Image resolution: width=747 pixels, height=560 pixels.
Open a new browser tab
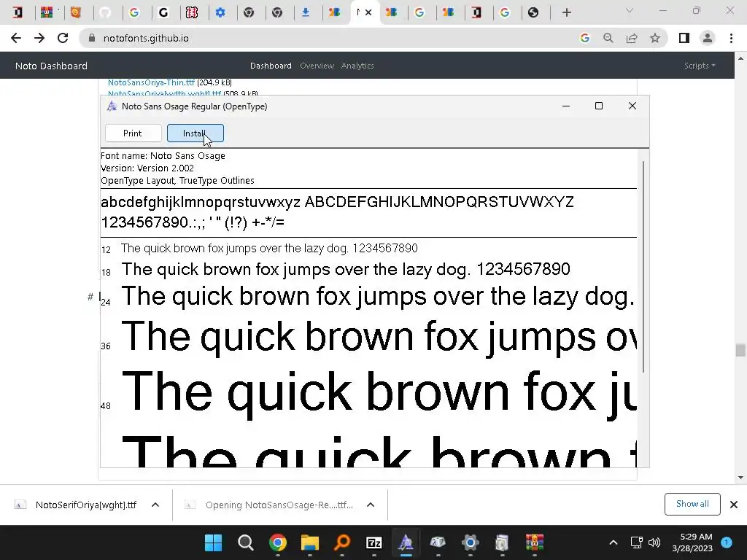pos(566,12)
